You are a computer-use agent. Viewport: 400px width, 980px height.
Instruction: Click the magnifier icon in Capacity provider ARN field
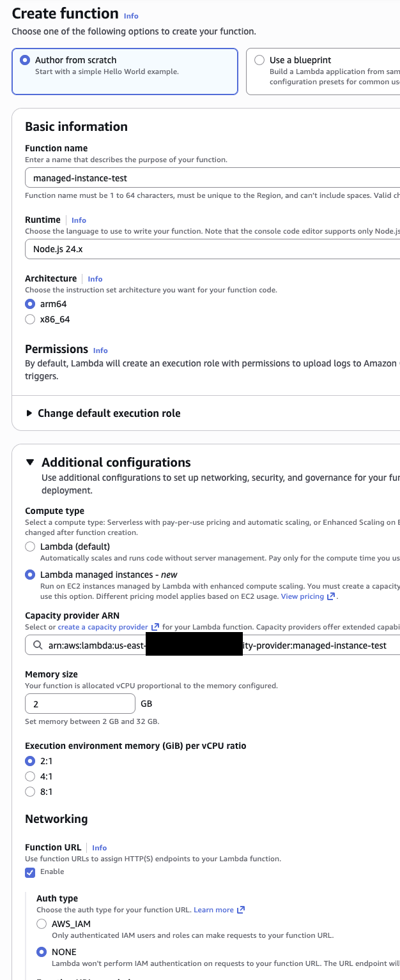click(x=36, y=645)
